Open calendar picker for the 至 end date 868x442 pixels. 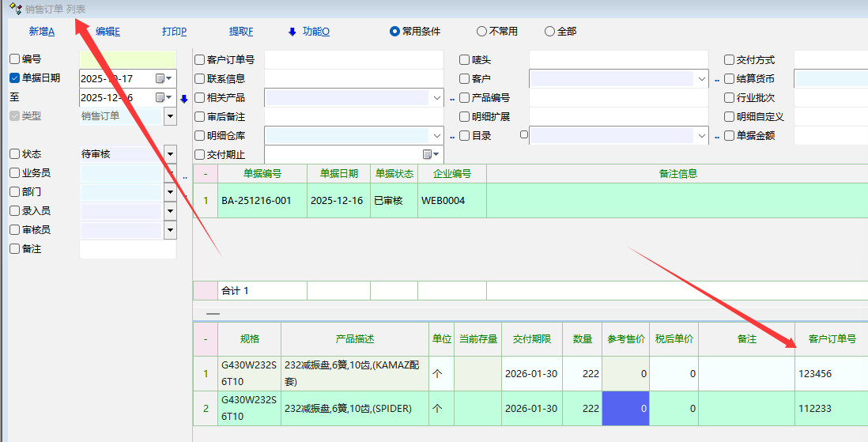[161, 97]
